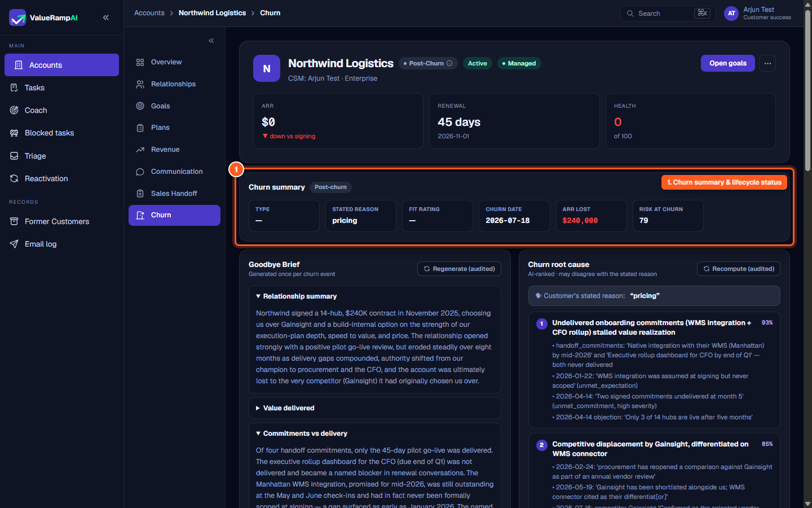Click the Plans clipboard icon
Image resolution: width=812 pixels, height=508 pixels.
140,128
